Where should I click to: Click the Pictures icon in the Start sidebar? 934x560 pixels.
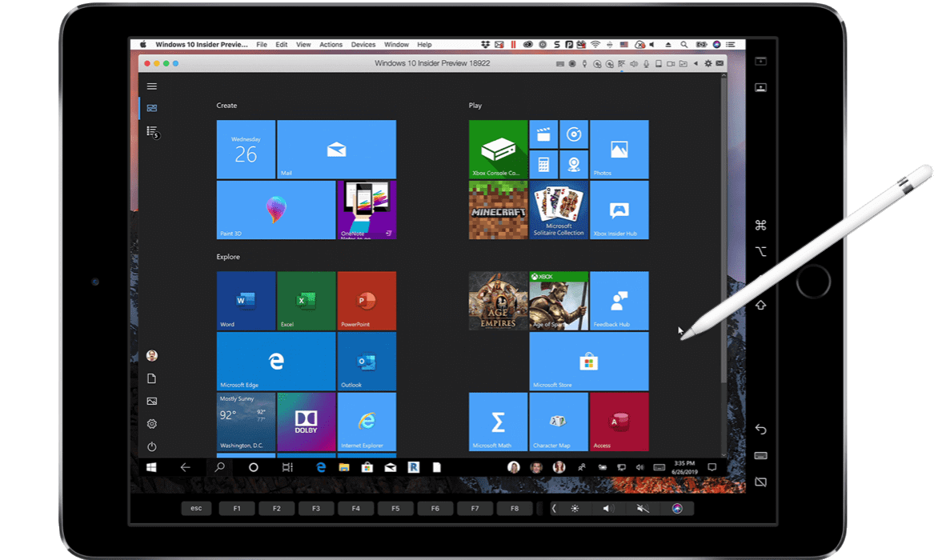tap(152, 400)
